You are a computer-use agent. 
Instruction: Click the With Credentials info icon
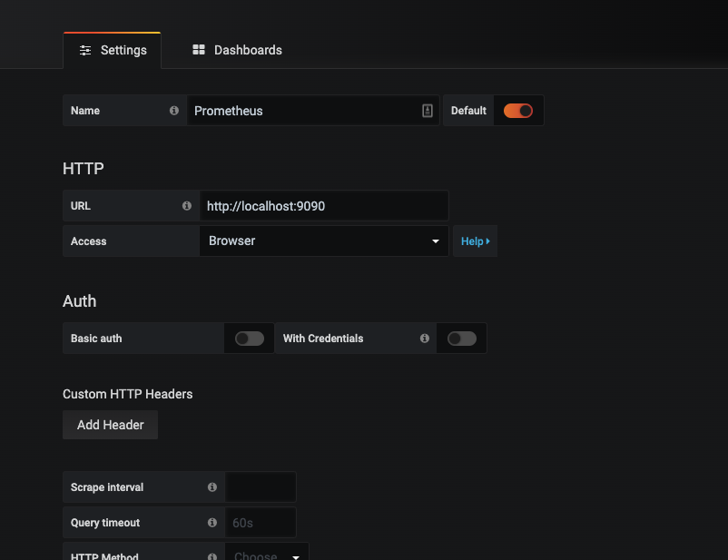(425, 339)
